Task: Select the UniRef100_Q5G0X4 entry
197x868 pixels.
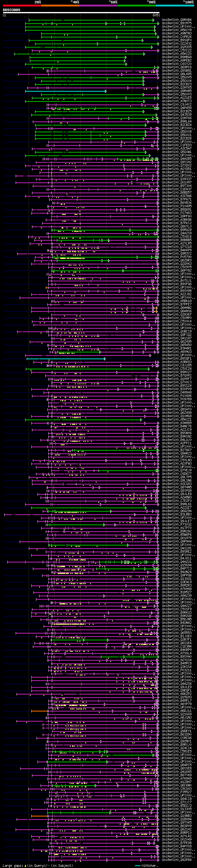Action: pos(177,81)
